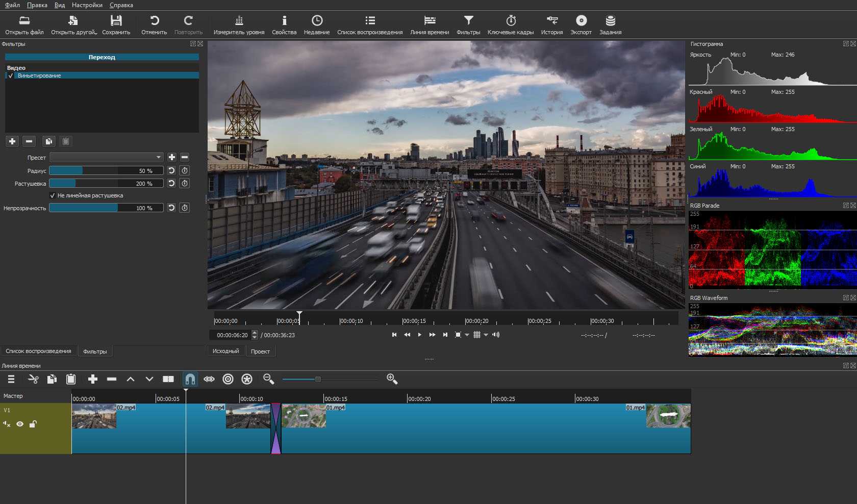Ripple delete minus icon in timeline

[x=112, y=379]
